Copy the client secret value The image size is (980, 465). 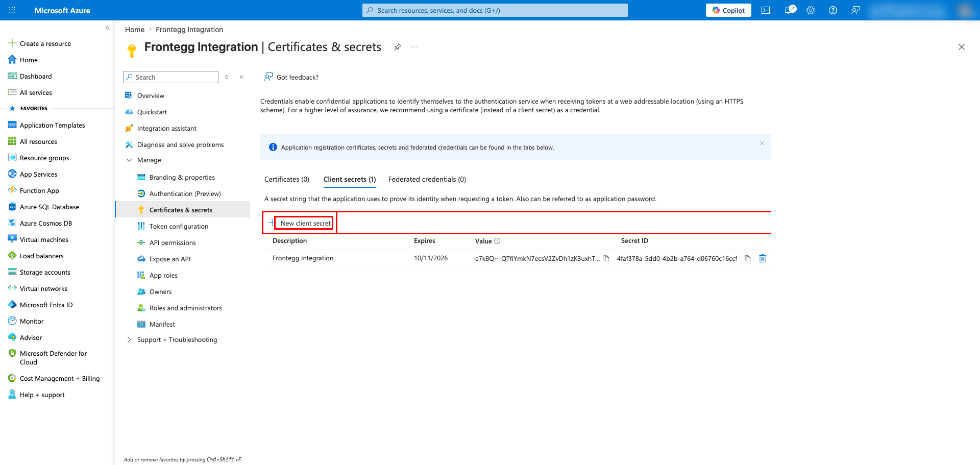606,258
